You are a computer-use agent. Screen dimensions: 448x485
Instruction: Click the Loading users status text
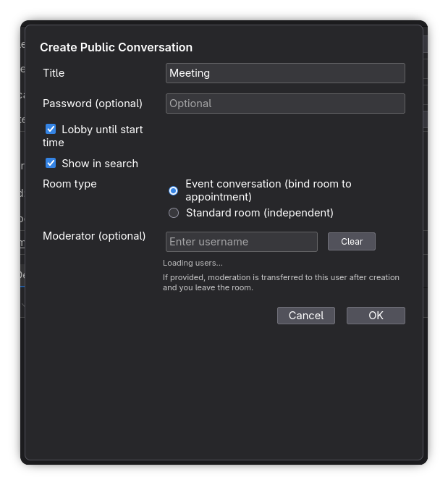193,263
